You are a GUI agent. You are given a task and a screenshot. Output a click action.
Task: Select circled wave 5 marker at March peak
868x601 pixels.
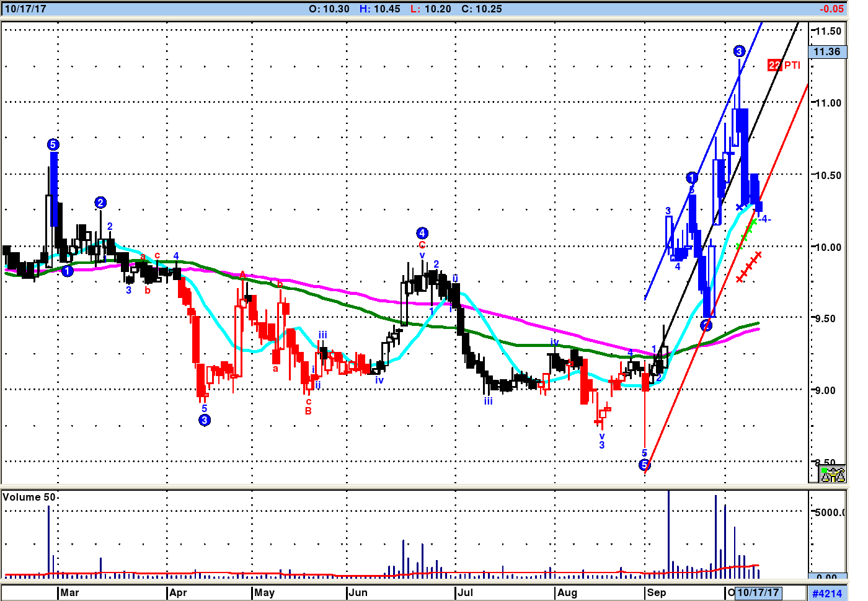(53, 145)
